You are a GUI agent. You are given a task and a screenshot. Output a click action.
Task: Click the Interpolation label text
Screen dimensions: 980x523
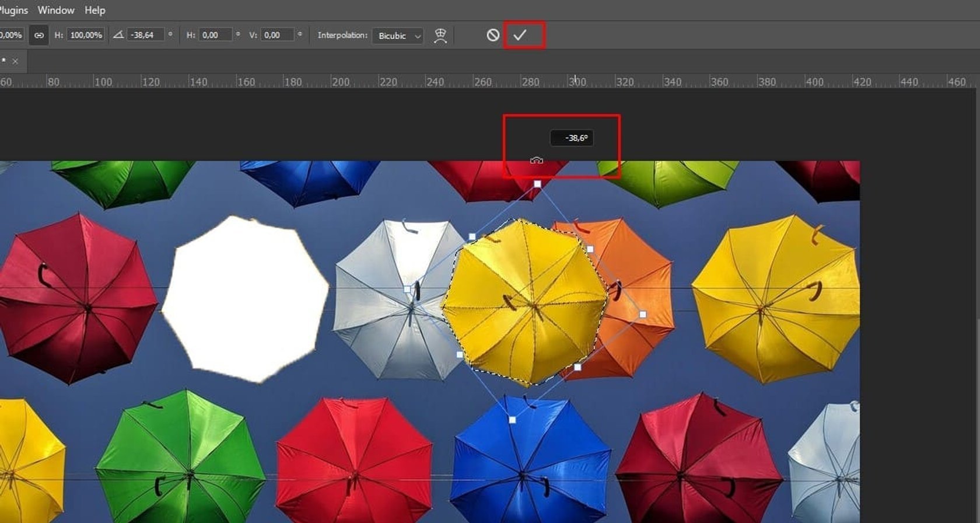(x=342, y=35)
